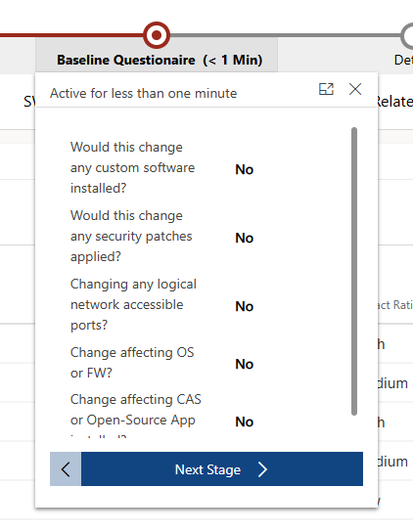This screenshot has height=532, width=413.
Task: Click 'Active for less than one minute' header
Action: click(x=143, y=93)
